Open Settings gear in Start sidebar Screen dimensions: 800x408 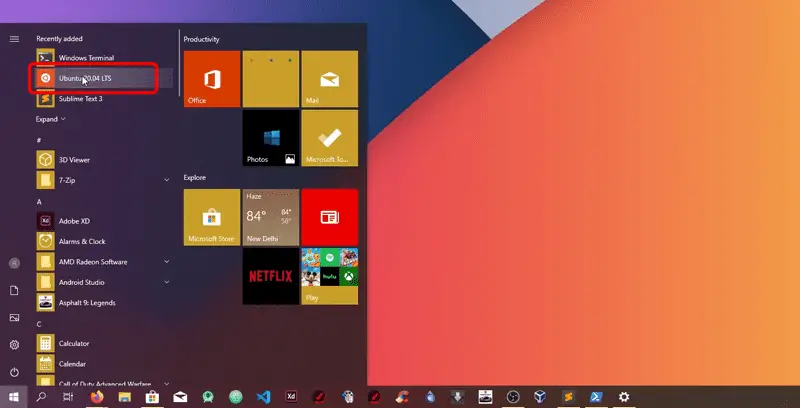pyautogui.click(x=14, y=345)
